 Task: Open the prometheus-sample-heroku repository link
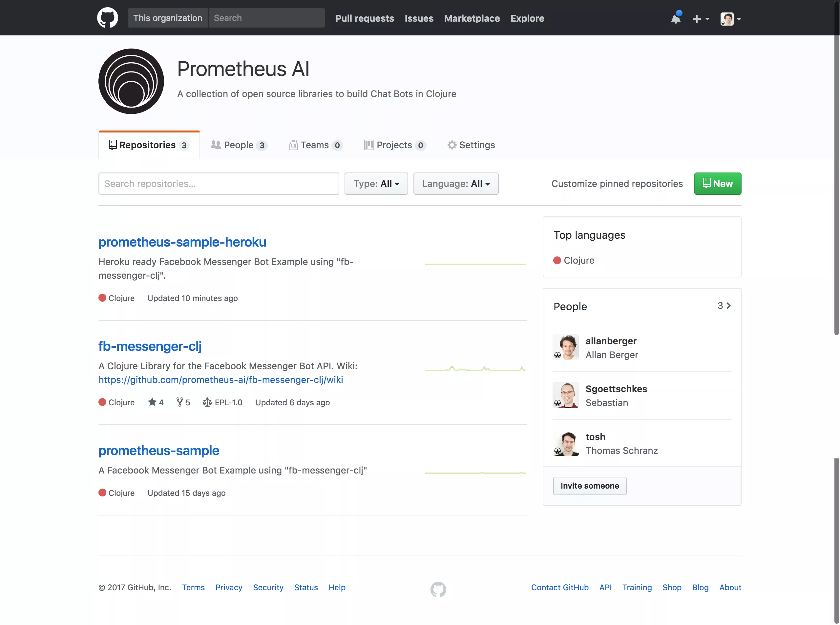[x=182, y=242]
